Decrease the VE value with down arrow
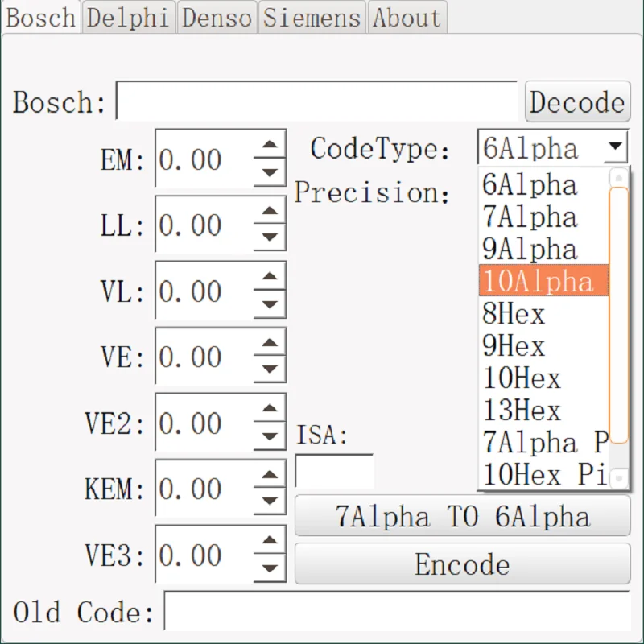644x644 pixels. [270, 369]
